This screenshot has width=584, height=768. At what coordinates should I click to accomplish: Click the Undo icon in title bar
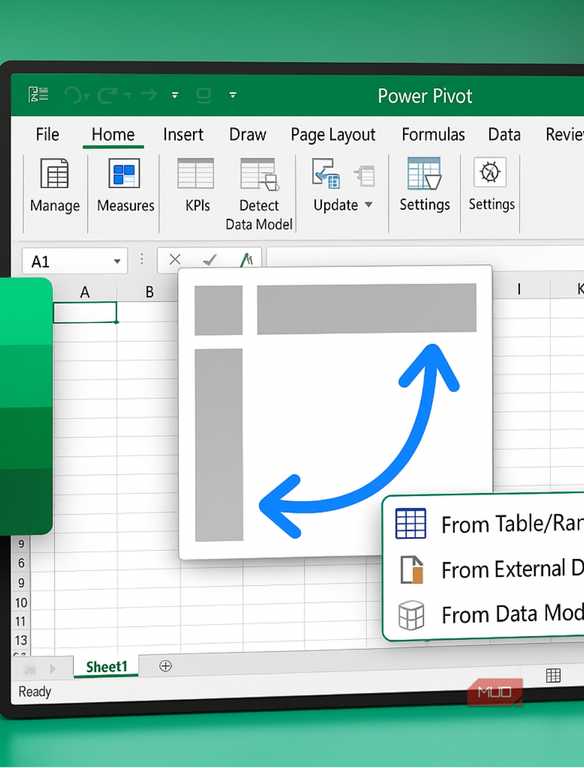coord(74,95)
